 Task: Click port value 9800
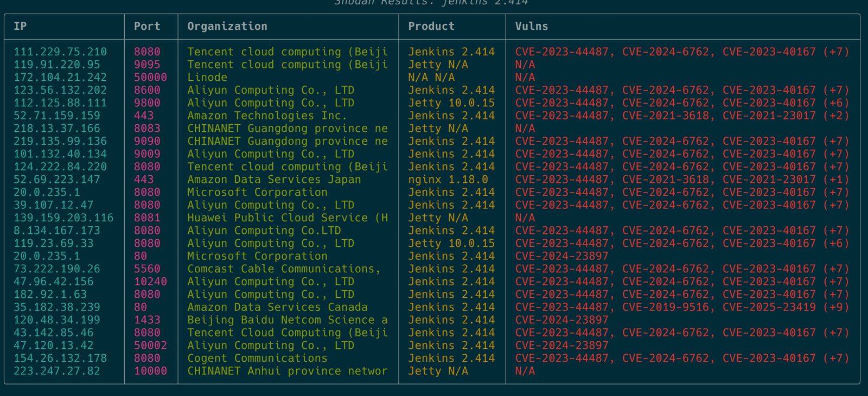point(147,103)
